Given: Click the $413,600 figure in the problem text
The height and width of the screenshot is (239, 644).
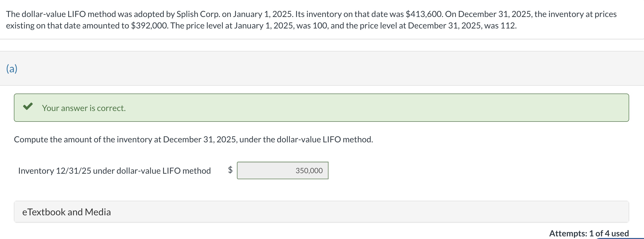Looking at the screenshot, I should [424, 14].
